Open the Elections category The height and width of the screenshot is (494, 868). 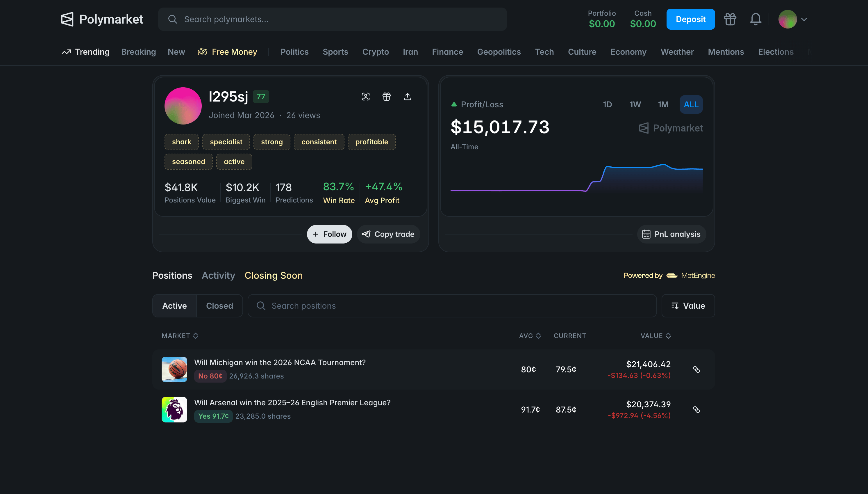(x=776, y=52)
